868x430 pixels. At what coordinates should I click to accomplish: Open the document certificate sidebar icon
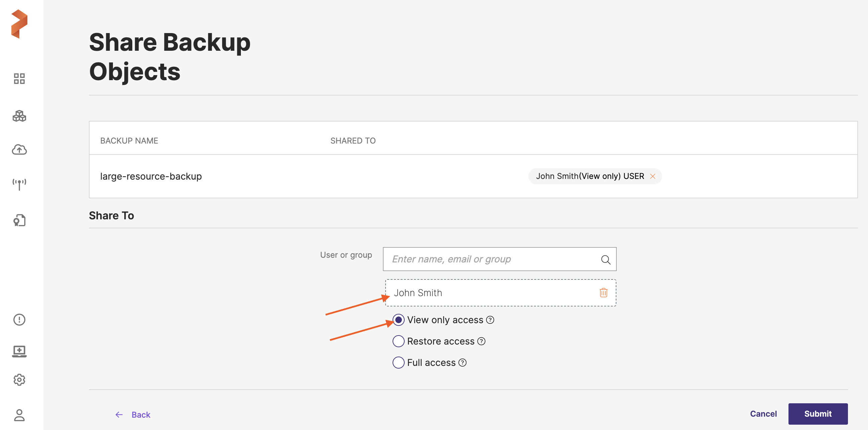tap(19, 220)
